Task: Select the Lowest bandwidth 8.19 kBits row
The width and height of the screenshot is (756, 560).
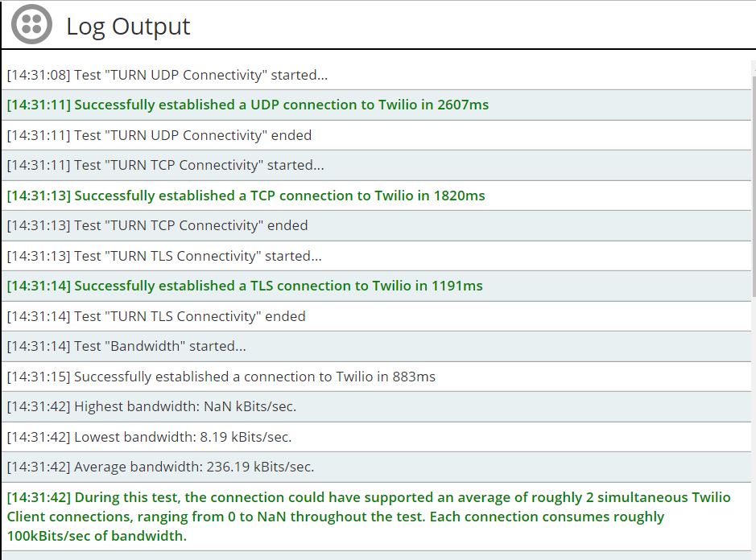Action: pos(149,437)
